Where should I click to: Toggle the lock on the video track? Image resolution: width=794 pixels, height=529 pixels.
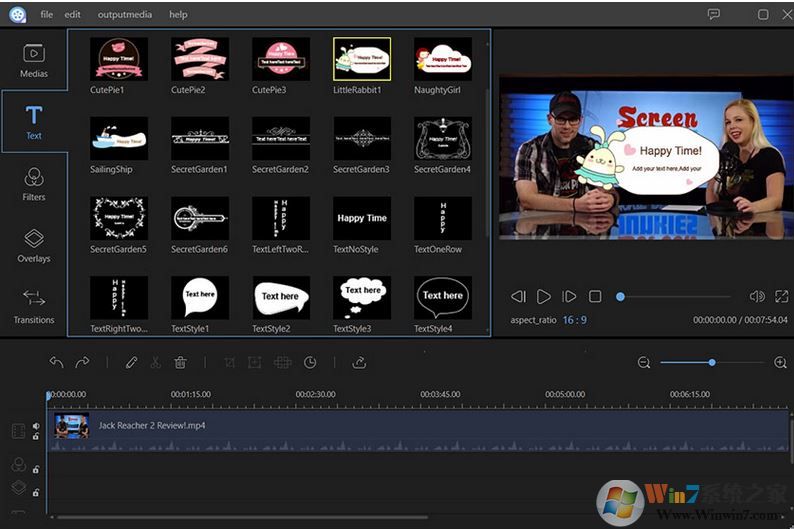[x=36, y=436]
